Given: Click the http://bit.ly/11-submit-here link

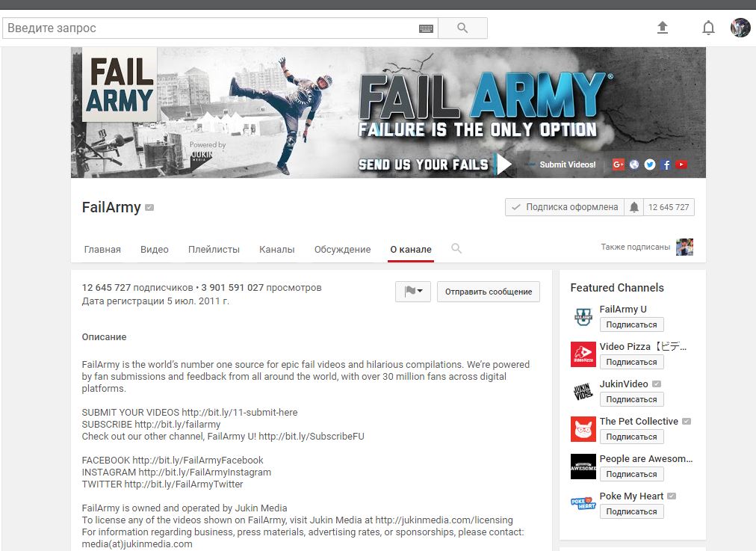Looking at the screenshot, I should point(240,413).
